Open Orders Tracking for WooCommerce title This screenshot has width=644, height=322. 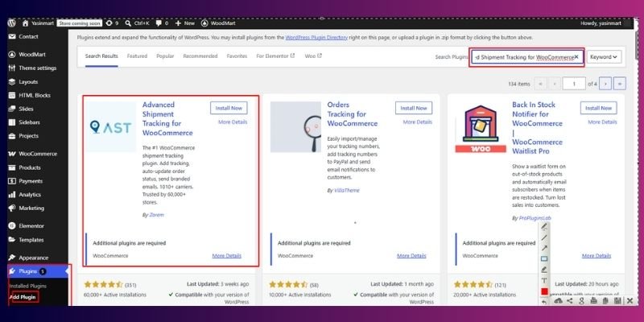point(353,114)
